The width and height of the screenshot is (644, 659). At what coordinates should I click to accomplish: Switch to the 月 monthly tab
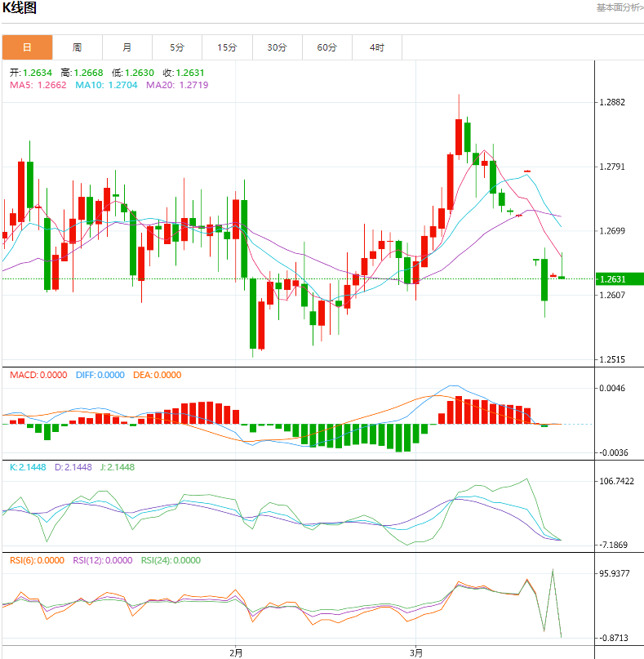click(127, 47)
